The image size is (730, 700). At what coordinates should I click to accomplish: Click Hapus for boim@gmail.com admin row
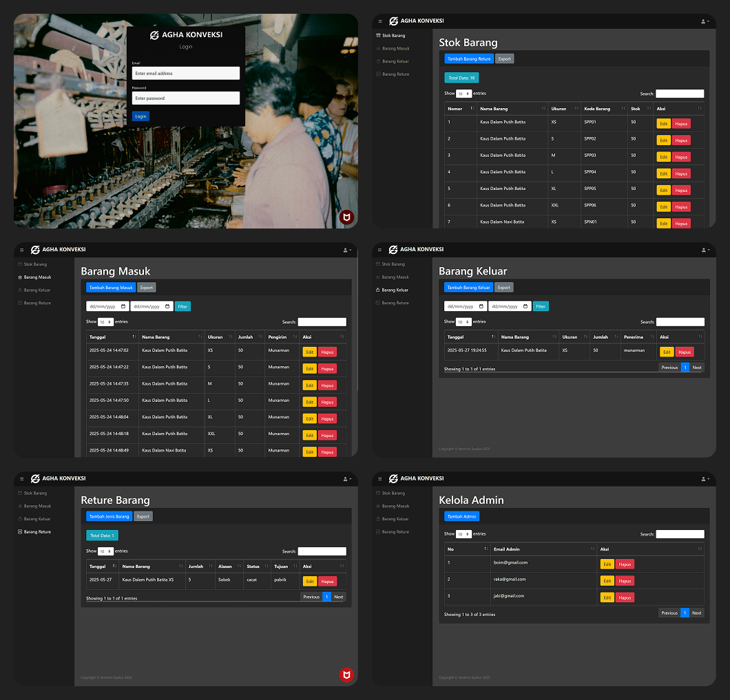point(625,564)
